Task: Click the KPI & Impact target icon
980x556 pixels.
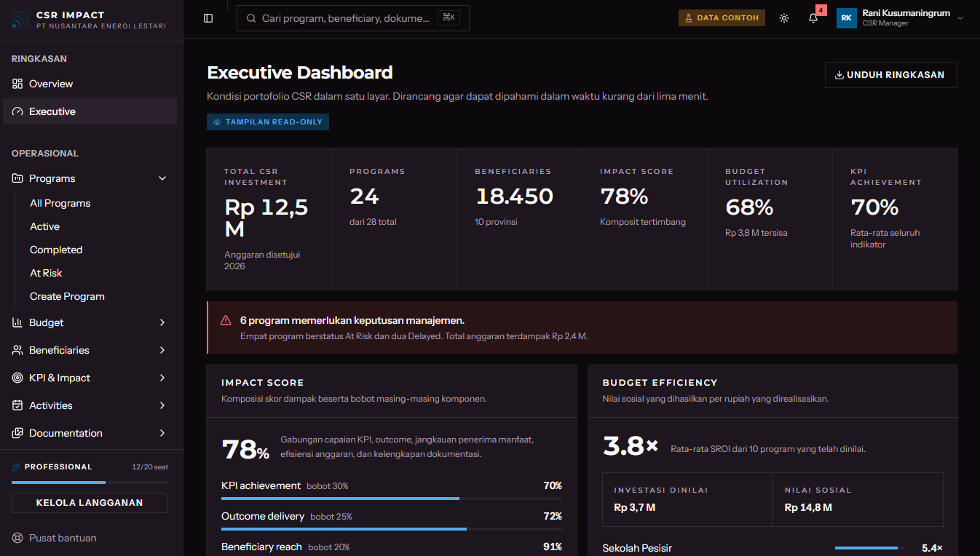Action: tap(17, 378)
